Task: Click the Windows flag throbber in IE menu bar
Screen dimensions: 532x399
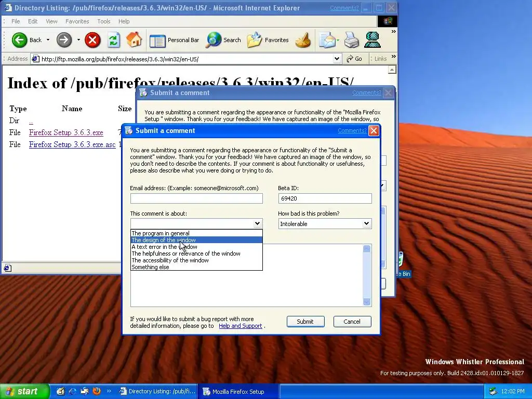Action: click(387, 21)
